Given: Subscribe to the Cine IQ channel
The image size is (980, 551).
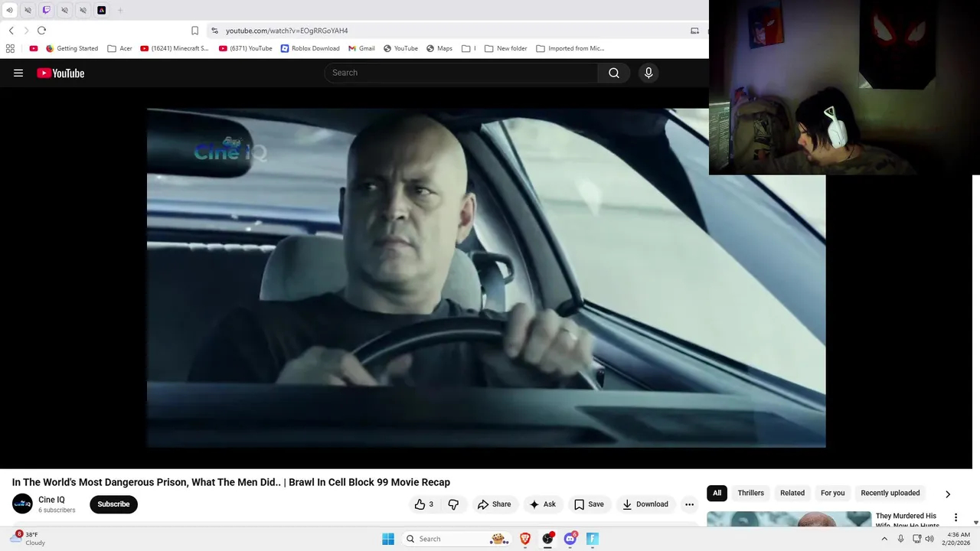Looking at the screenshot, I should pyautogui.click(x=113, y=504).
